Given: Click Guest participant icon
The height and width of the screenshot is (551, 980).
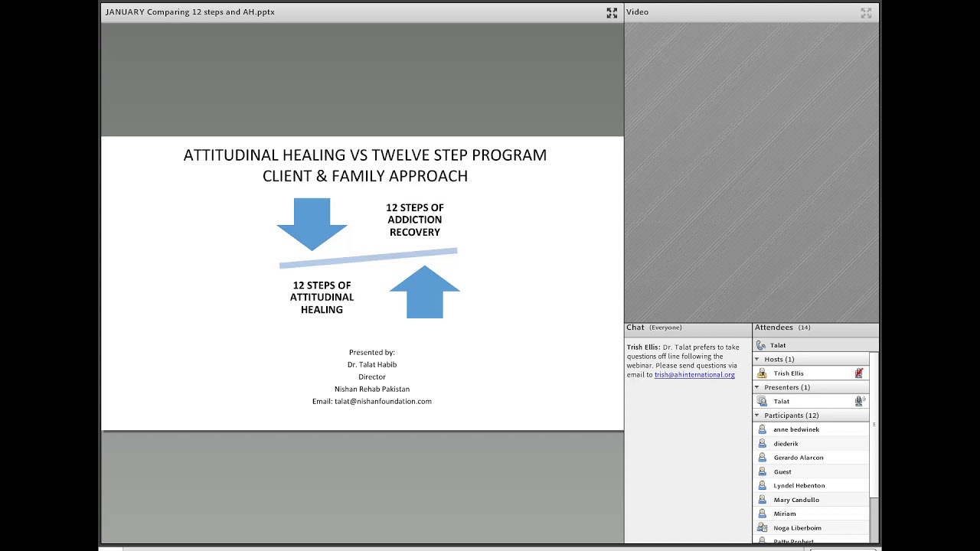Looking at the screenshot, I should tap(762, 471).
